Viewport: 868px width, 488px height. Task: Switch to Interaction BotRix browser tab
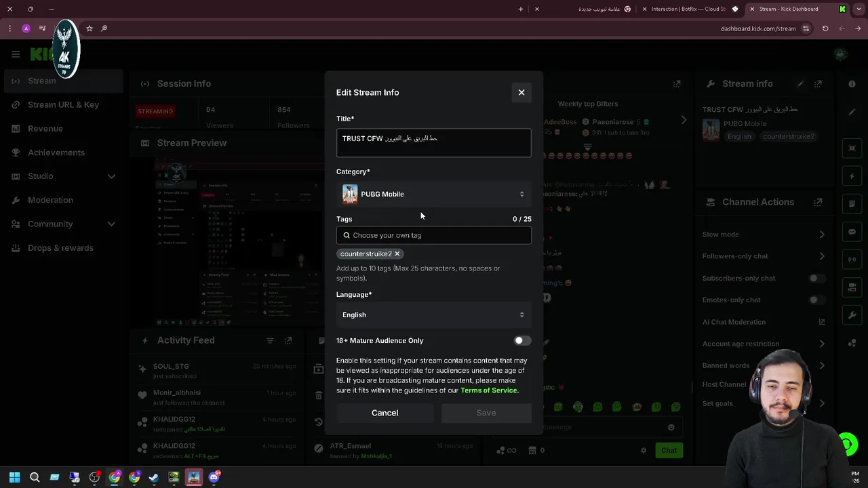688,9
